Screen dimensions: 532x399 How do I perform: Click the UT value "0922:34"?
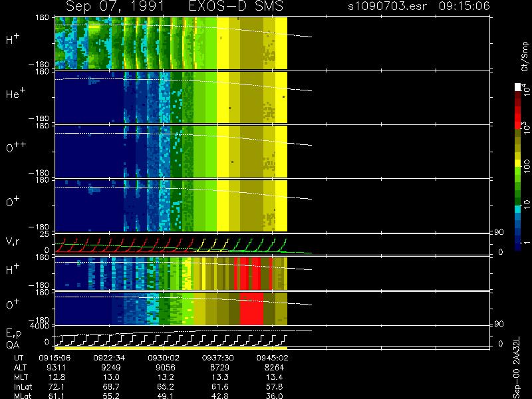(x=109, y=358)
